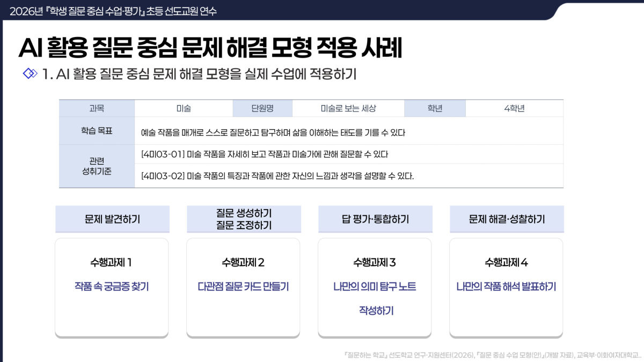
Task: Click the '작품 속 궁금증 찾기' task text
Action: [112, 286]
